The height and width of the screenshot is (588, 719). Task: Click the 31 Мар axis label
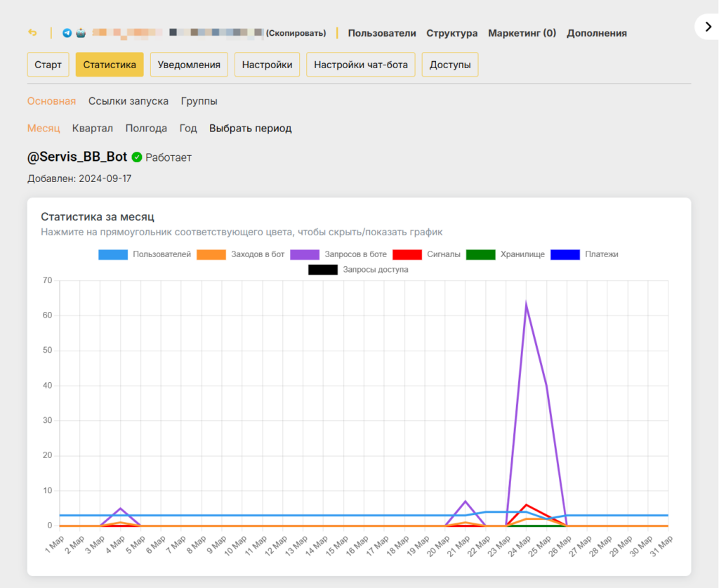click(x=661, y=546)
